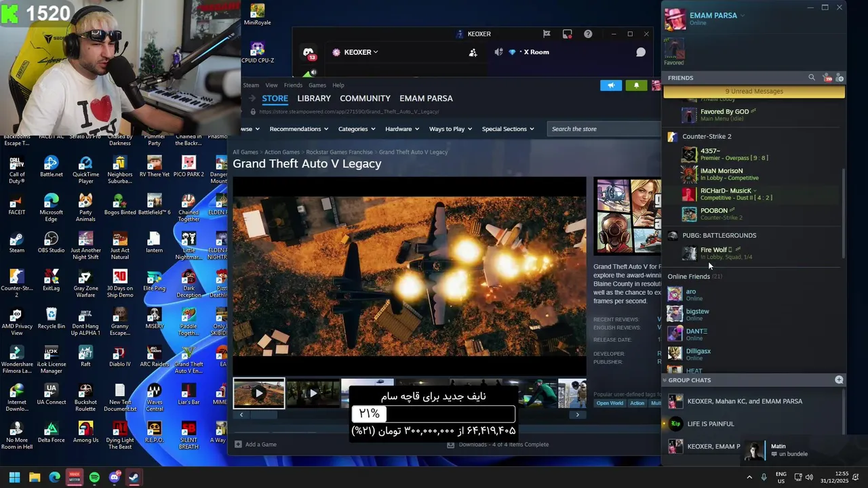Click 9 Unread Messages banner
The image size is (868, 488).
click(x=754, y=91)
